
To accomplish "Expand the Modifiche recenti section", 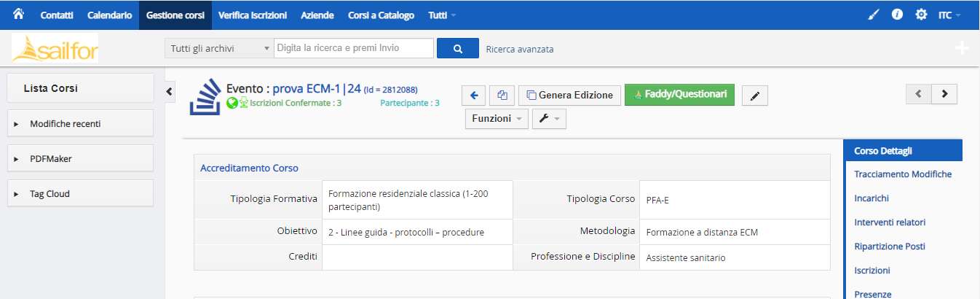I will tap(80, 123).
